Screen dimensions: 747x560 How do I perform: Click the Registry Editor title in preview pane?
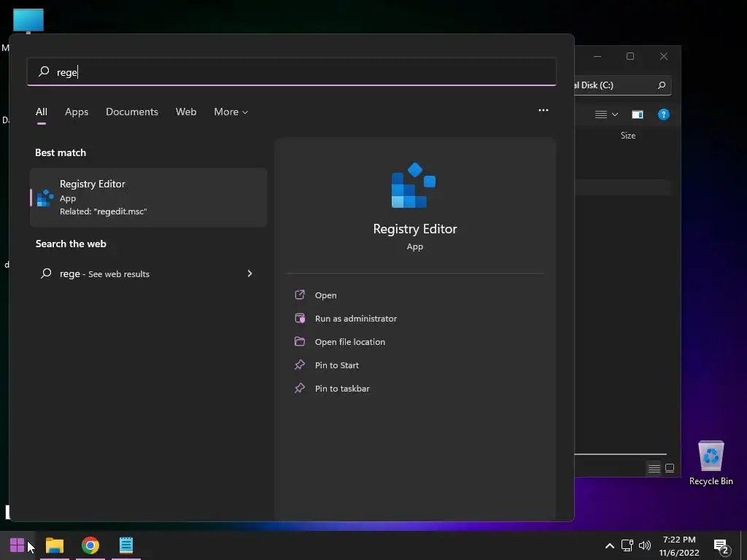pos(415,229)
